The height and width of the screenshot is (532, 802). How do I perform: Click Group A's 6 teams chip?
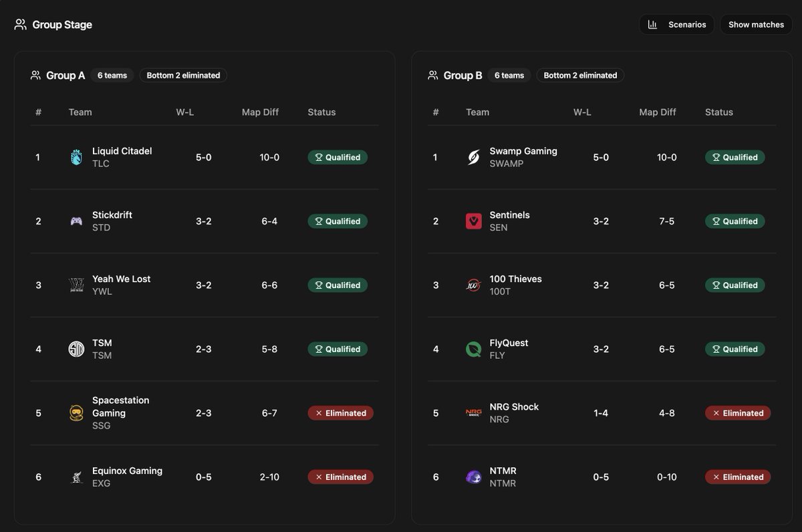[112, 76]
